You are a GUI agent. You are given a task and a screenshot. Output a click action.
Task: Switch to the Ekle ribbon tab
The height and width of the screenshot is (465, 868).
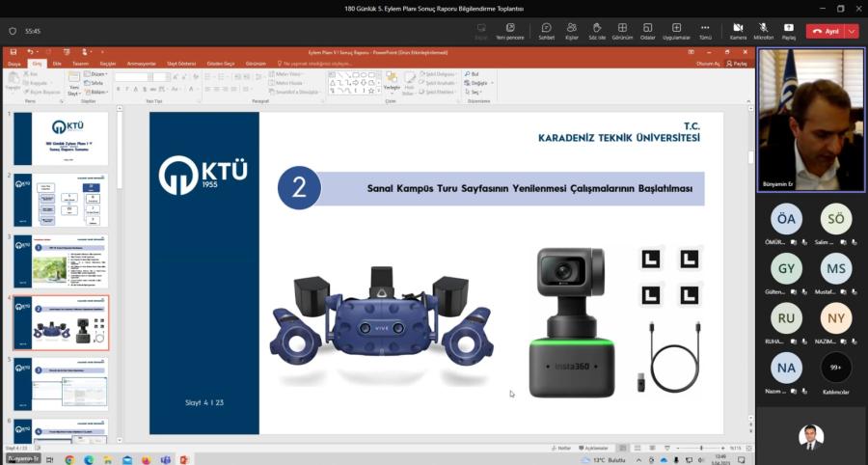click(57, 64)
